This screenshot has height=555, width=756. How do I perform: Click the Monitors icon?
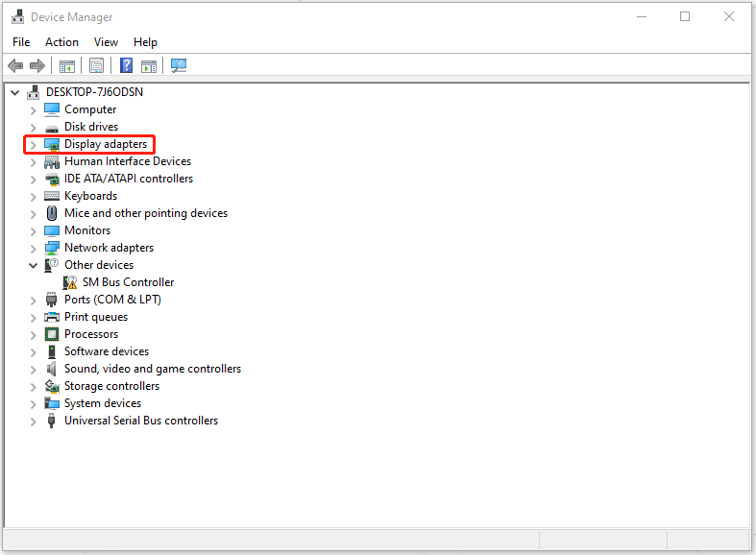(52, 230)
